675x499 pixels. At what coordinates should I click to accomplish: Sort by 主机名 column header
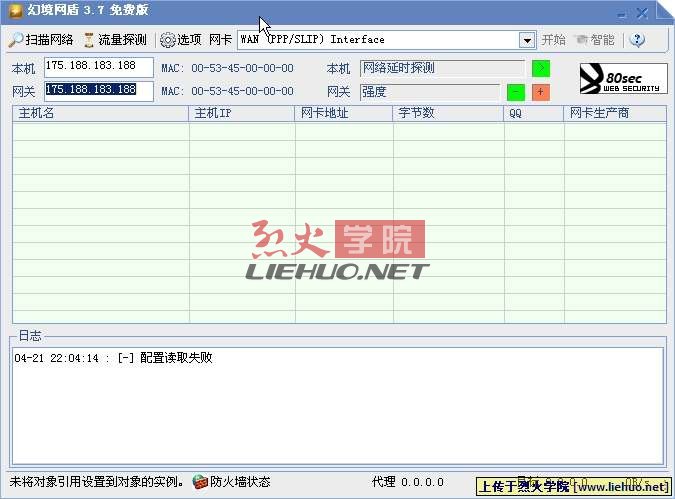[x=101, y=113]
